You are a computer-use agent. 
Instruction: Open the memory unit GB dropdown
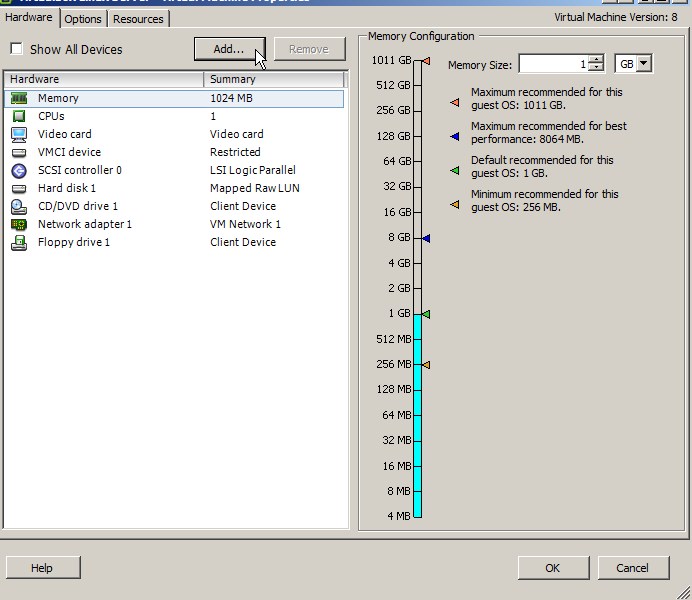644,64
